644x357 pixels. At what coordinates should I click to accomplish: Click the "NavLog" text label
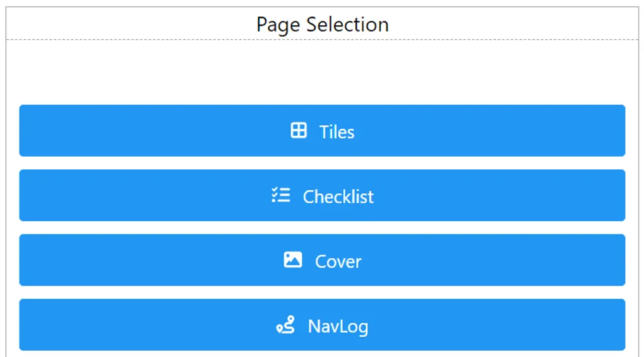coord(338,326)
